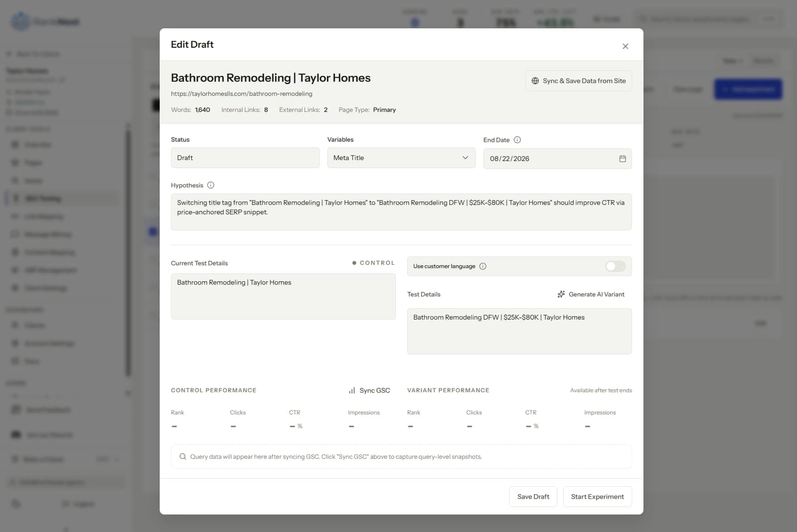Open the calendar picker icon in End Date
The image size is (797, 532).
coord(622,159)
